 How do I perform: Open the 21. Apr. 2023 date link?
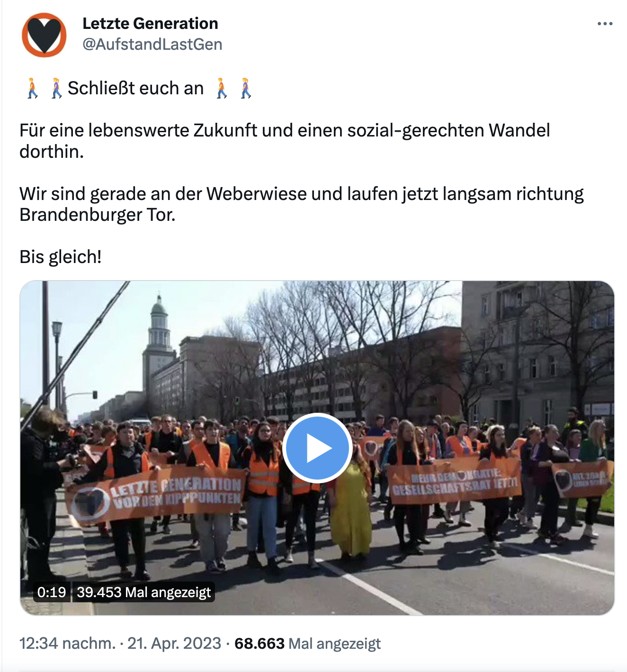(174, 643)
